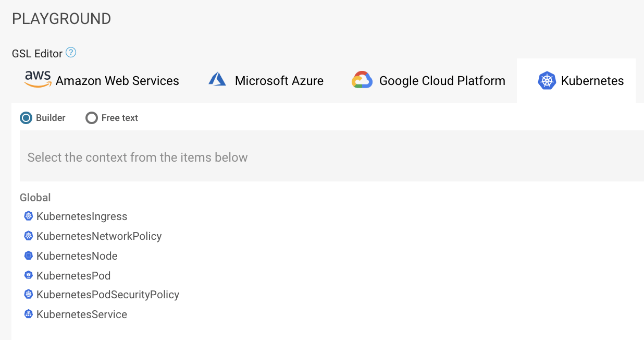
Task: Switch to Kubernetes tab
Action: pyautogui.click(x=576, y=81)
